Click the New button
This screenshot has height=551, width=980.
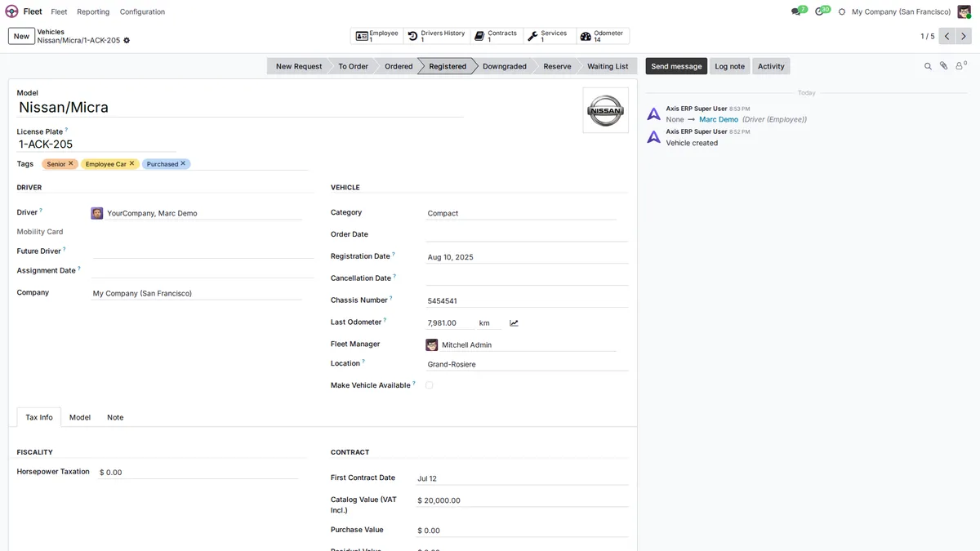click(x=21, y=36)
